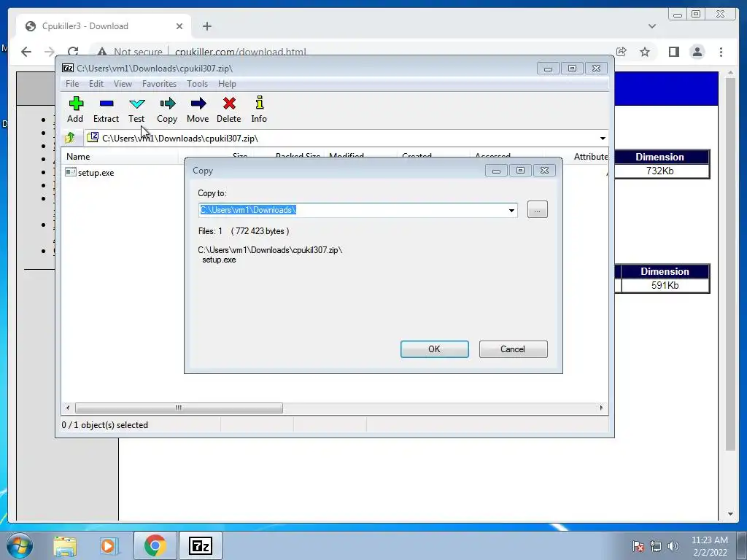Open the Windows Start menu
Screen dimensions: 747x560
(x=20, y=545)
